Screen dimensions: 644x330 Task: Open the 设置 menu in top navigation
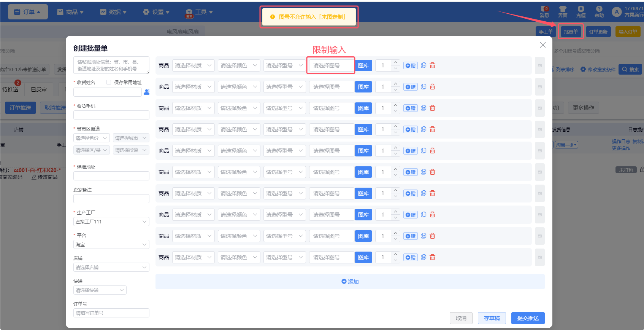click(156, 12)
